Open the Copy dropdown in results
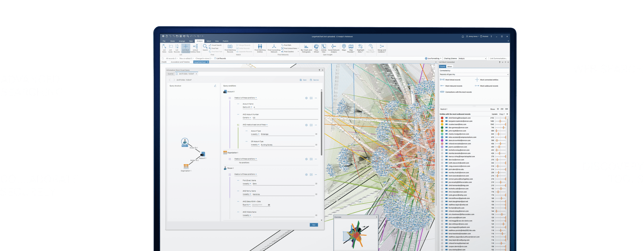Viewport: 644px width, 251px height. (x=502, y=114)
